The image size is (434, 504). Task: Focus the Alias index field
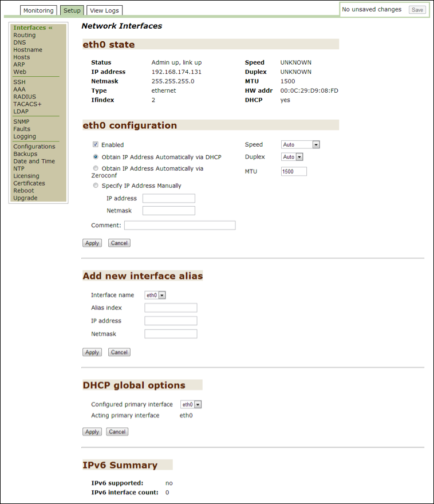point(171,308)
